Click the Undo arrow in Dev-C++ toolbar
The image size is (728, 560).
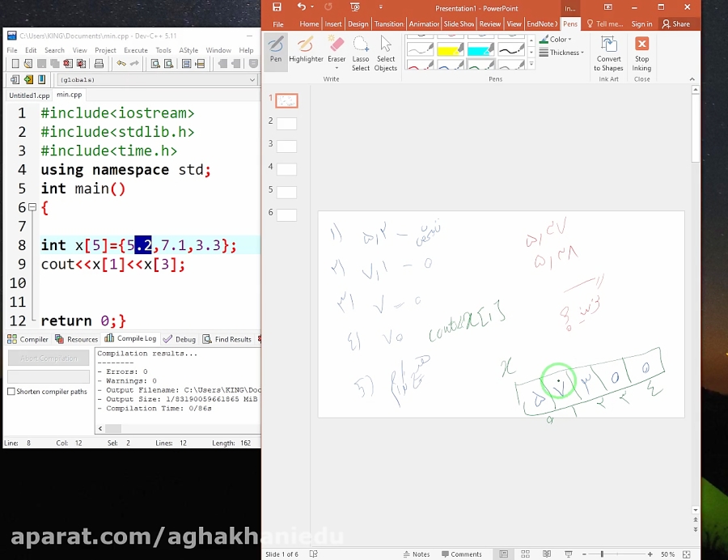coord(121,64)
